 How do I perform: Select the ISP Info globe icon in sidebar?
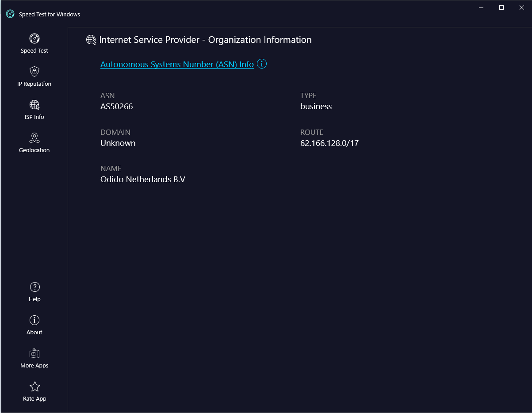(34, 105)
